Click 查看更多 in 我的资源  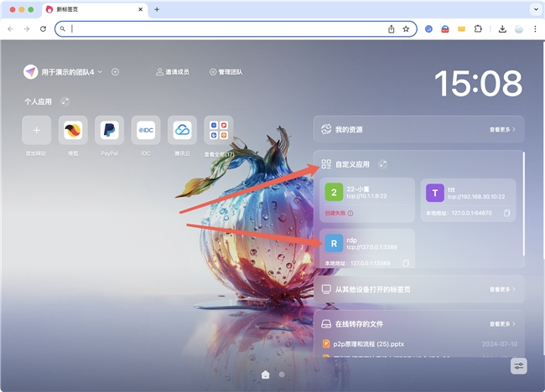coord(501,130)
